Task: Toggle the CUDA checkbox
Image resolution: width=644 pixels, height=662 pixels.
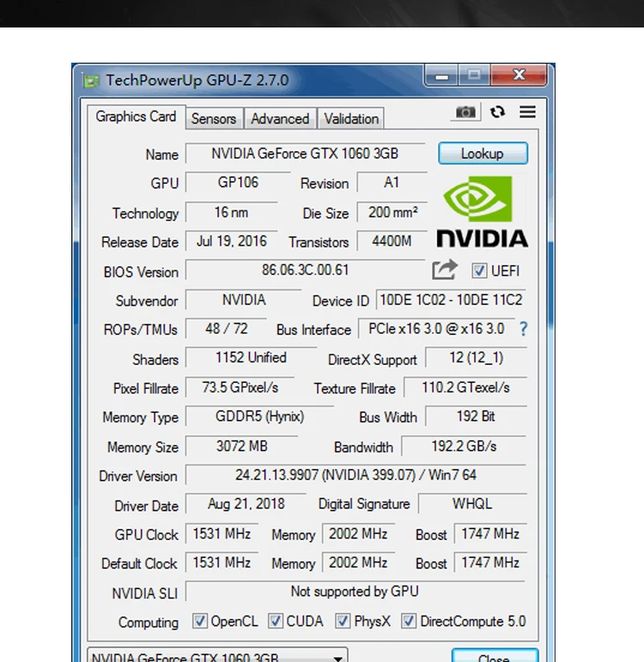Action: pyautogui.click(x=276, y=621)
